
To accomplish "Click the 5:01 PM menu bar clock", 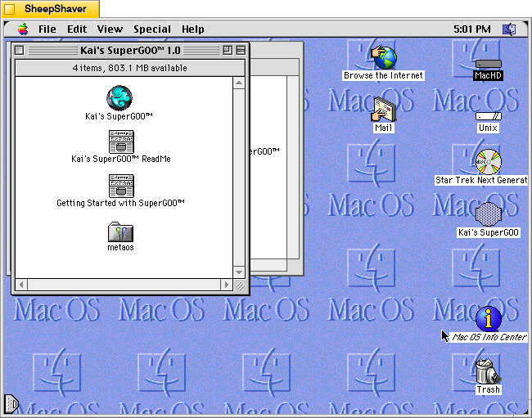I will [x=472, y=29].
